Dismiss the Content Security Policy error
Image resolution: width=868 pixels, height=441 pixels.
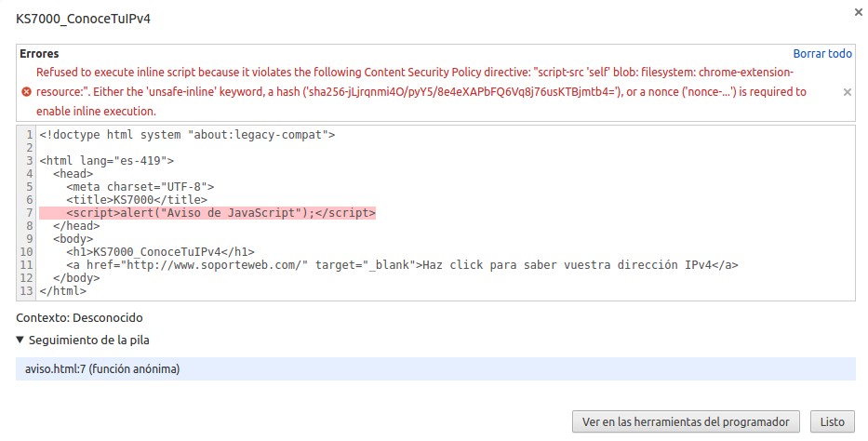[x=847, y=92]
